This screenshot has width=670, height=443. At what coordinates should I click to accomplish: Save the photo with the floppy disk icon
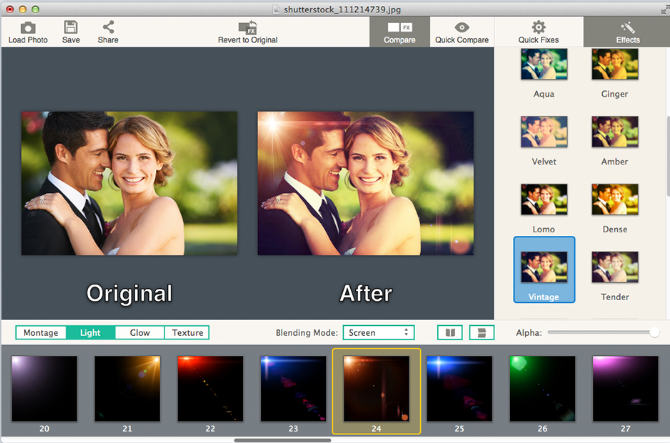71,27
